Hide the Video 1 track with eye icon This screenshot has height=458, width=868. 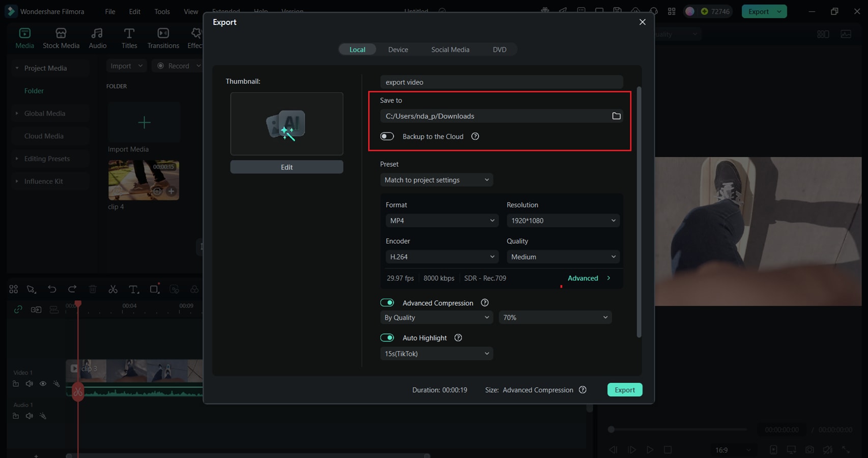click(x=43, y=384)
